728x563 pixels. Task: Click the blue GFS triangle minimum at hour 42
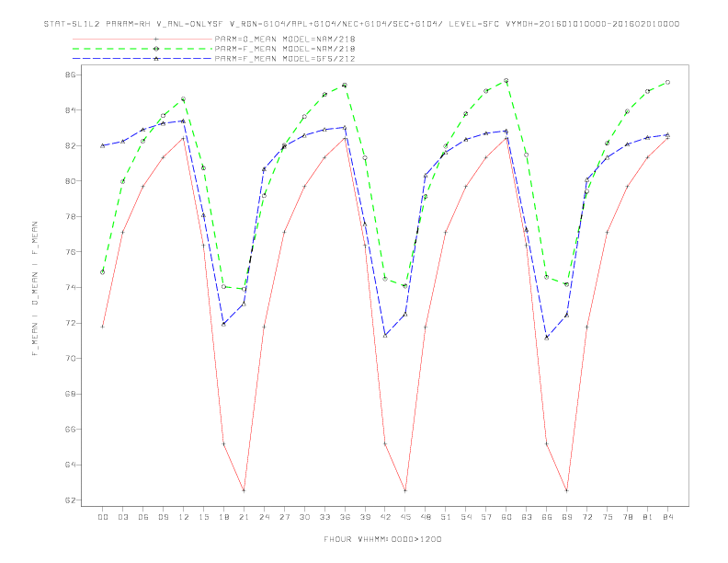coord(385,336)
